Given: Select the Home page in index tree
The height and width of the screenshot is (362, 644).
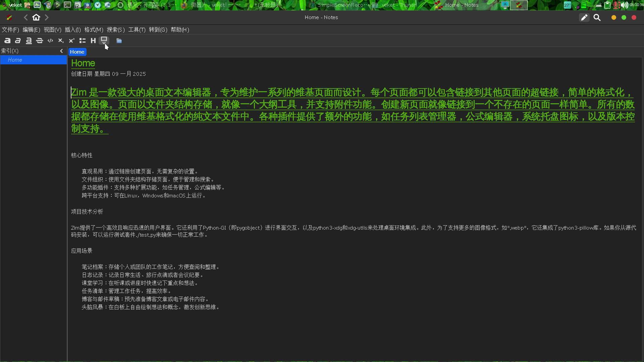Looking at the screenshot, I should pos(34,60).
